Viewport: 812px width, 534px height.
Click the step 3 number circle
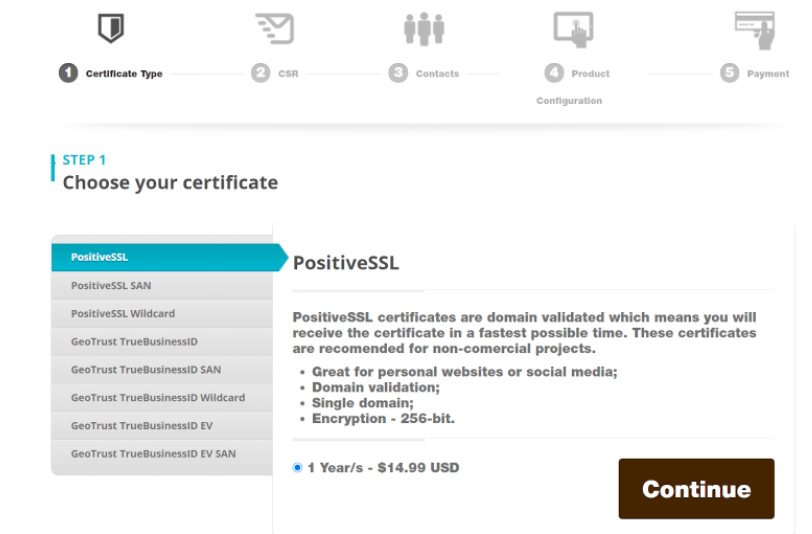399,73
